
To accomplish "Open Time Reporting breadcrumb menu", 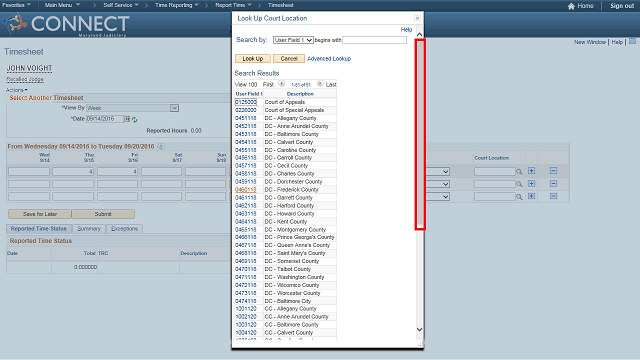I will point(176,5).
